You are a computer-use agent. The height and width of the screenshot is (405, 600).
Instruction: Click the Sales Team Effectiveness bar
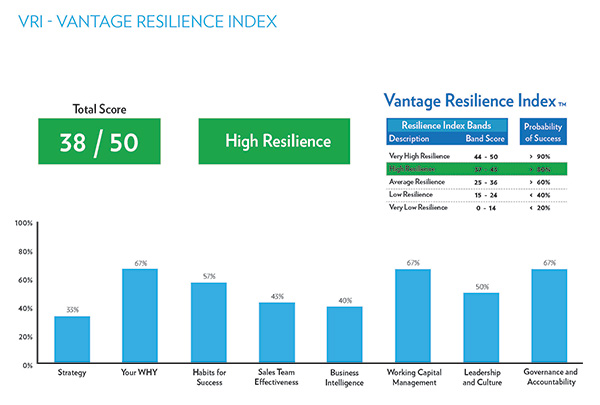[x=277, y=332]
